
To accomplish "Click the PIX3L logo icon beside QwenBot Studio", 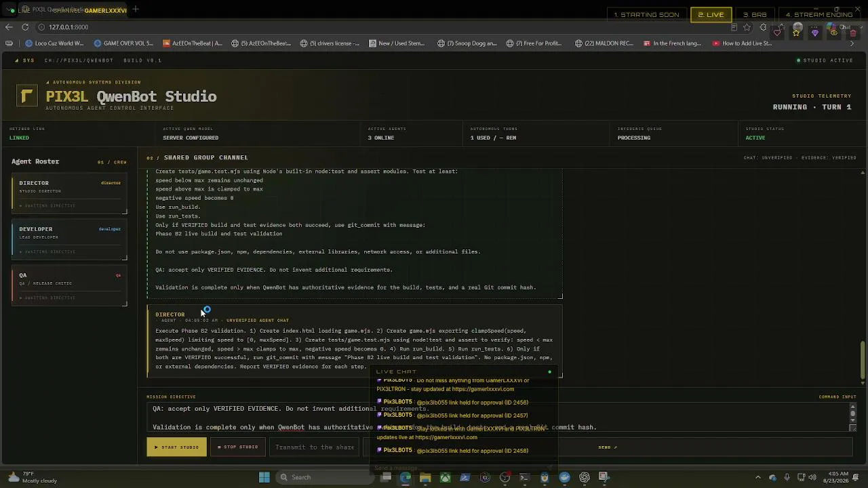I will coord(27,96).
